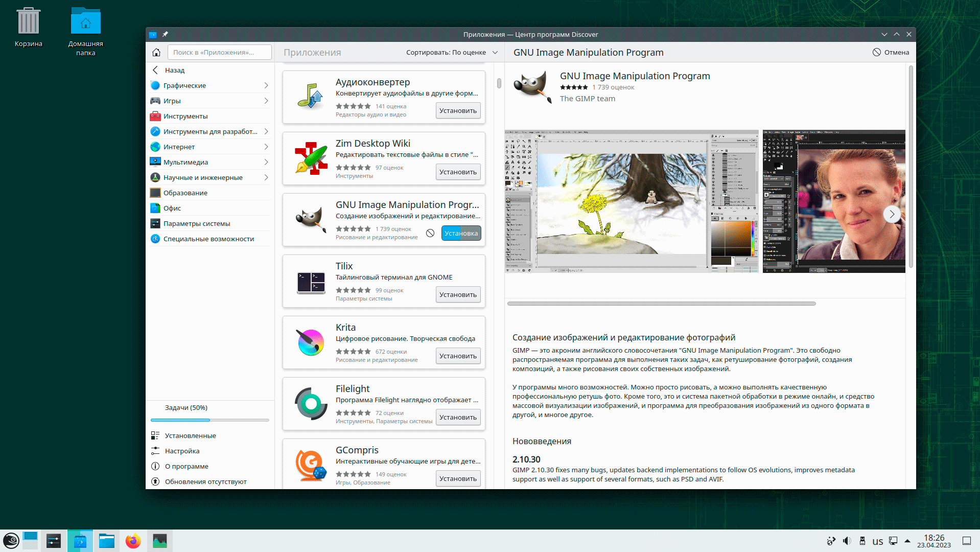Open the clock showing 18:26
Image resolution: width=980 pixels, height=552 pixels.
click(x=934, y=541)
